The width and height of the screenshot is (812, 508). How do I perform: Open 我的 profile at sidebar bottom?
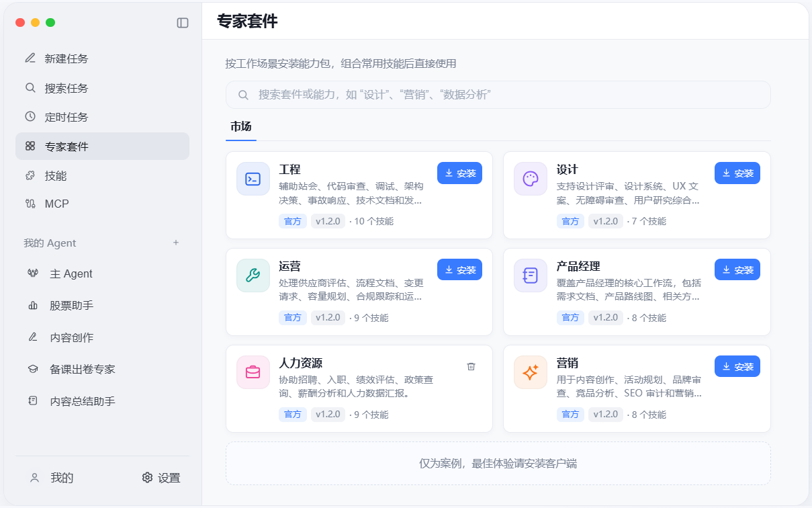(52, 478)
